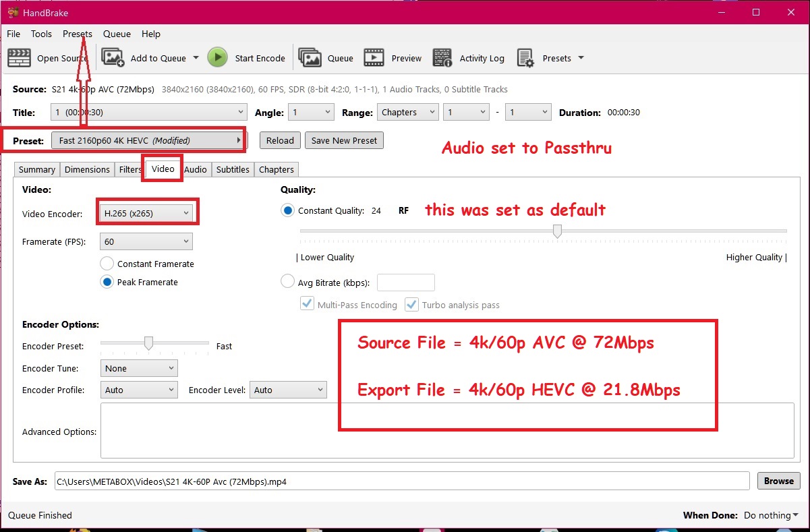Viewport: 810px width, 532px height.
Task: Open the Help menu
Action: point(151,34)
